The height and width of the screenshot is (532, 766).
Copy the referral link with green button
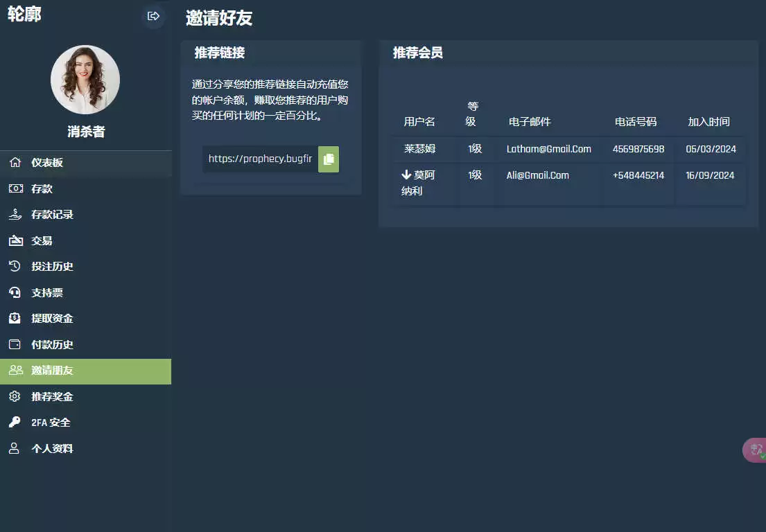tap(329, 159)
